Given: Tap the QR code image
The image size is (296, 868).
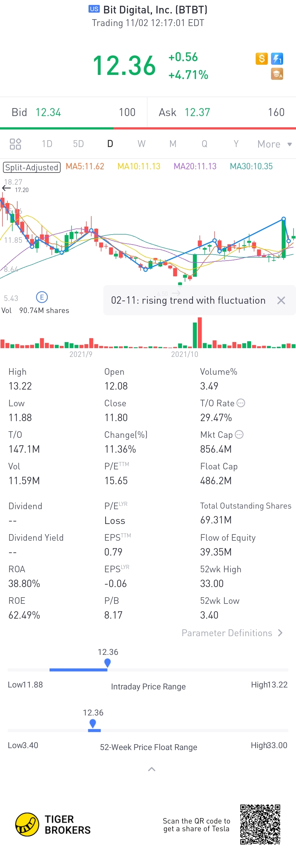Looking at the screenshot, I should [260, 824].
